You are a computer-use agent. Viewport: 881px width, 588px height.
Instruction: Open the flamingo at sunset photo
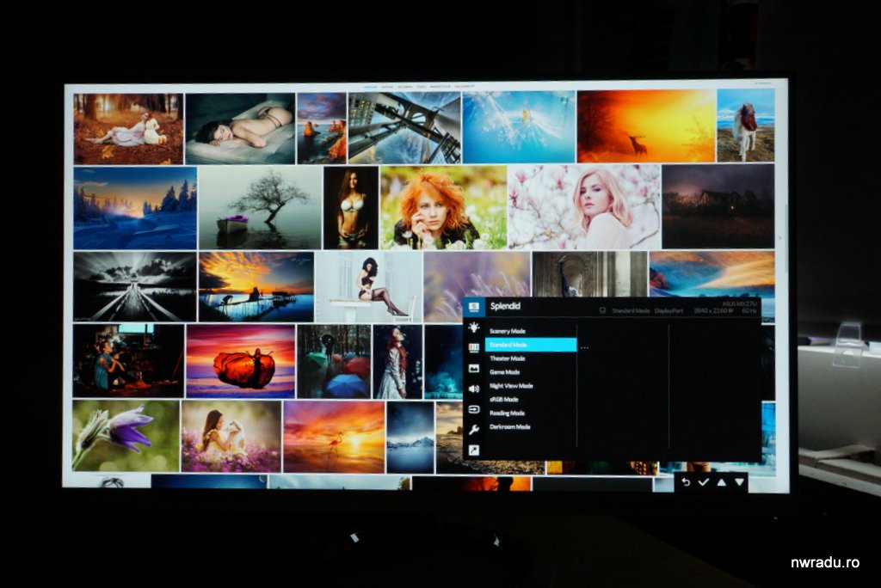tap(334, 437)
